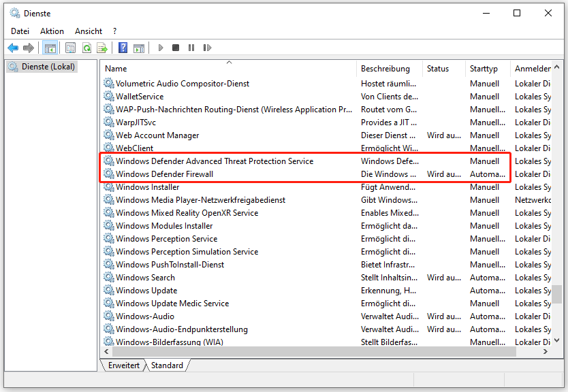The image size is (568, 392).
Task: Click the forward navigation arrow
Action: [x=29, y=48]
